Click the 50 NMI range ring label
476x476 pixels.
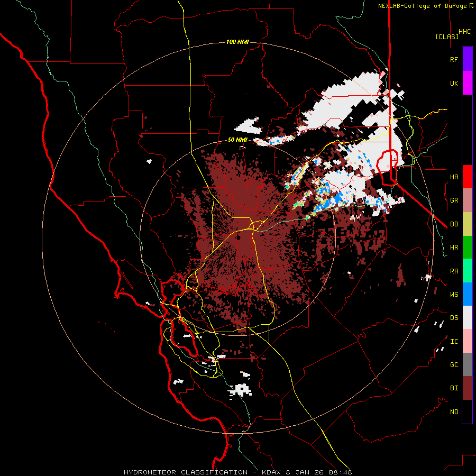coord(237,140)
